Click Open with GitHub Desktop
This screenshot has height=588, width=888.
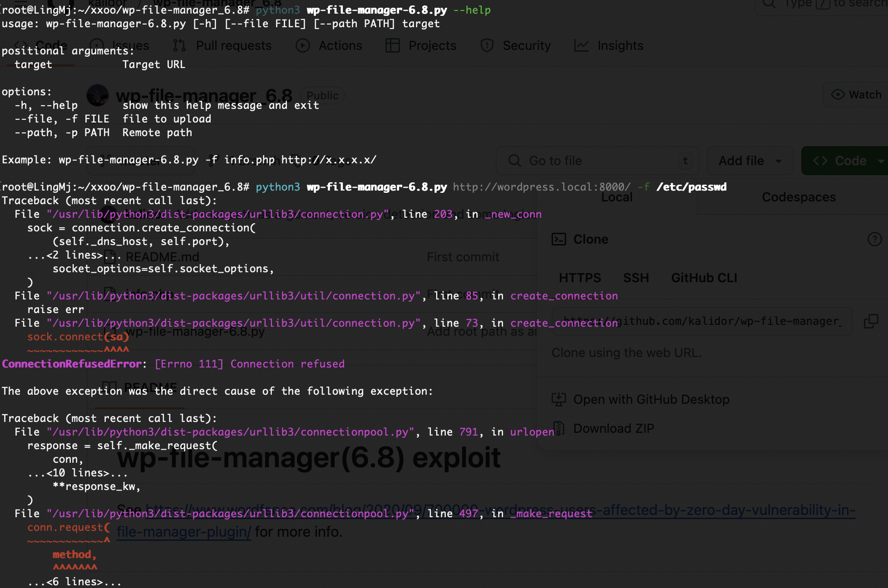click(651, 399)
